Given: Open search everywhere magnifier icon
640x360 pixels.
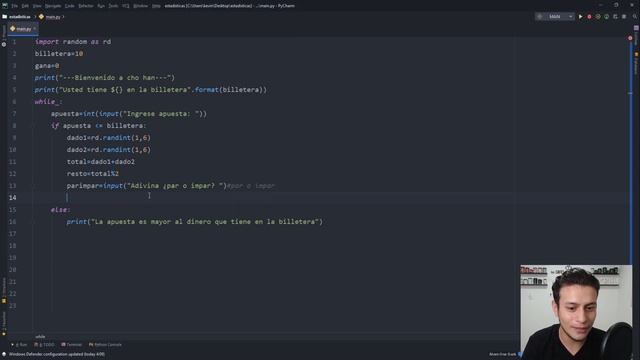Looking at the screenshot, I should coord(635,17).
